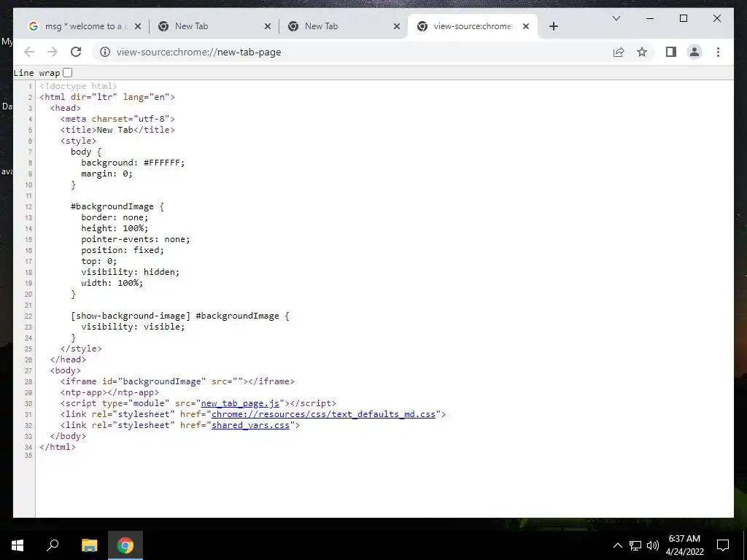Show hidden system tray icons

pos(617,545)
